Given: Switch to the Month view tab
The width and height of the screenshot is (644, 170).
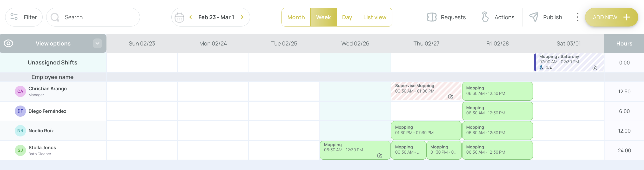Looking at the screenshot, I should point(296,17).
